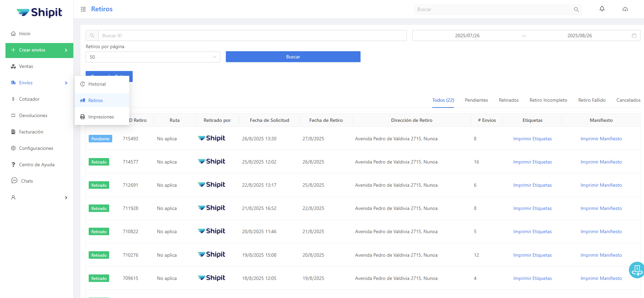
Task: Select Historial in the Envíos submenu
Action: [102, 84]
